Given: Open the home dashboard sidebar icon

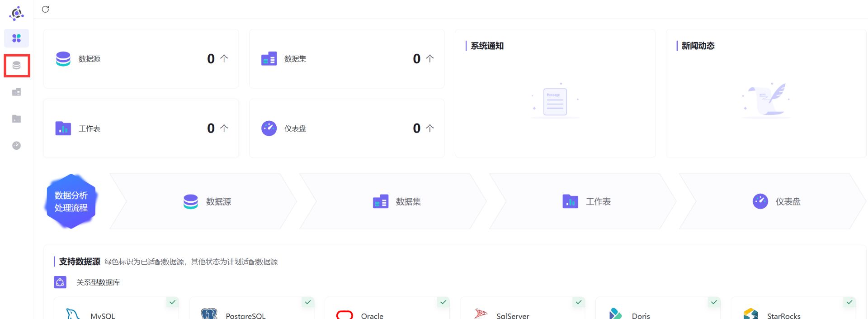Looking at the screenshot, I should (17, 38).
